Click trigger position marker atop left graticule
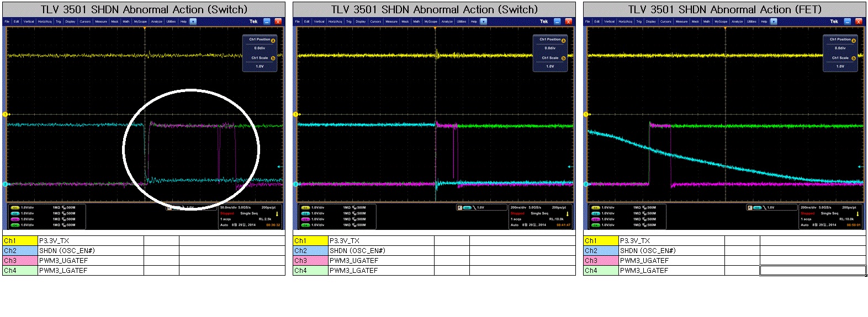 [145, 28]
